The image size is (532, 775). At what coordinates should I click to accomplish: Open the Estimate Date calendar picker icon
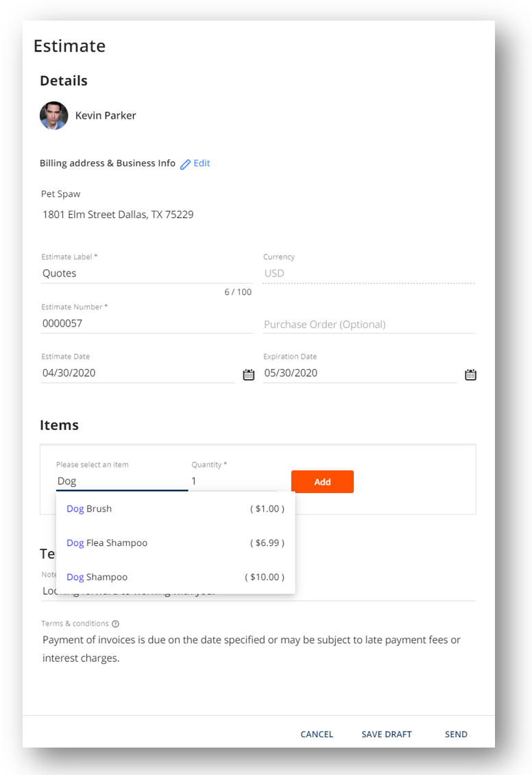pos(248,374)
